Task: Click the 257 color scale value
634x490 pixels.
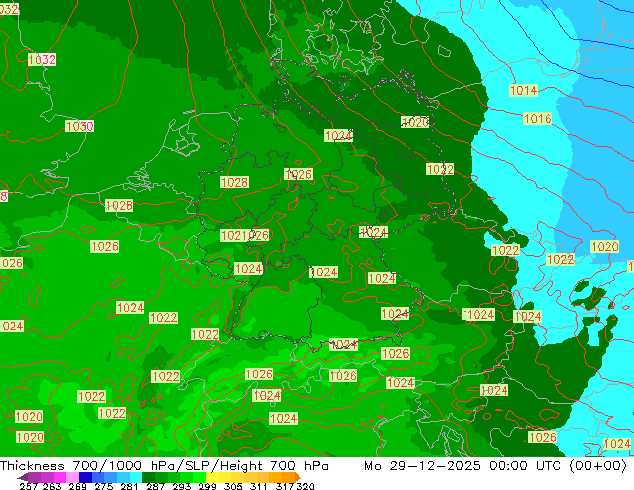Action: [x=29, y=486]
